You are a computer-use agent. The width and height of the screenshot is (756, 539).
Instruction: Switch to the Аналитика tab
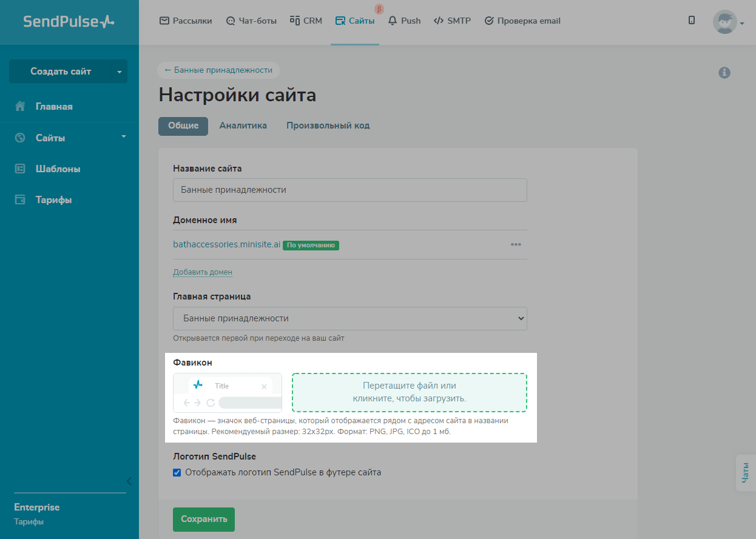point(243,126)
